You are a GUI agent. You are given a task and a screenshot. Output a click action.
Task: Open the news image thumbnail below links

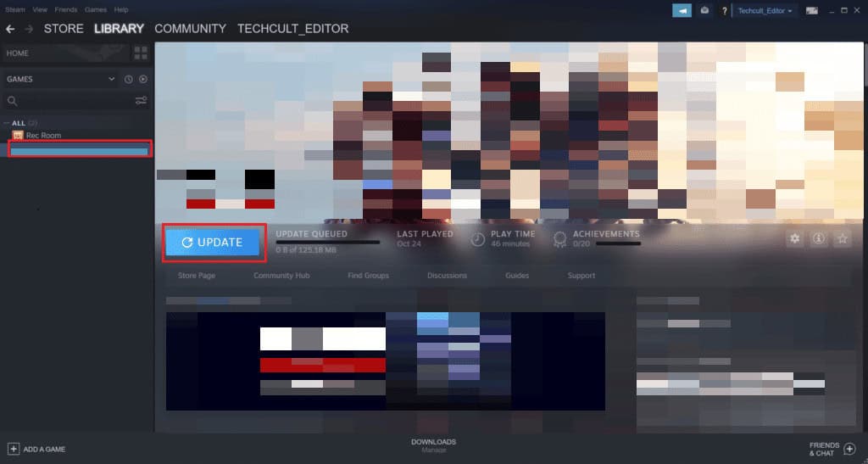coord(386,361)
